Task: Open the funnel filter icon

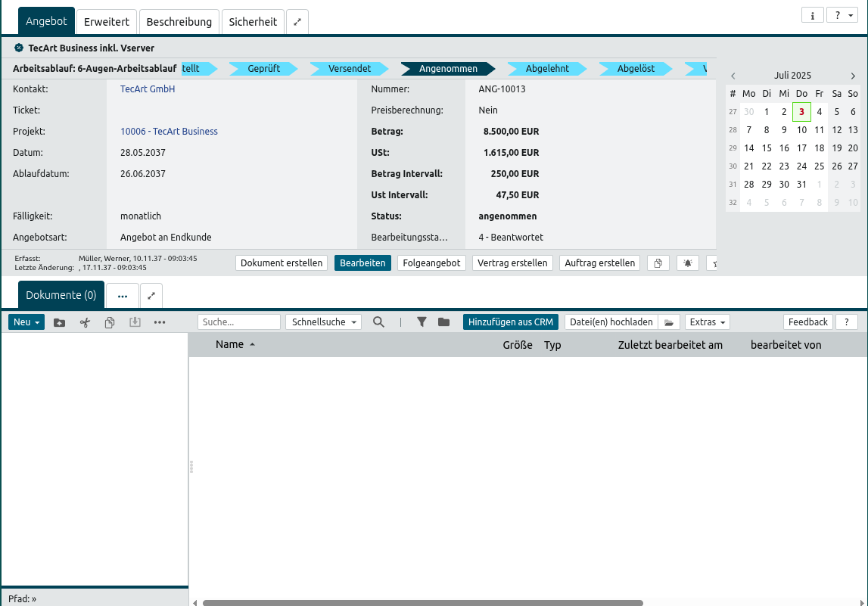Action: point(422,322)
